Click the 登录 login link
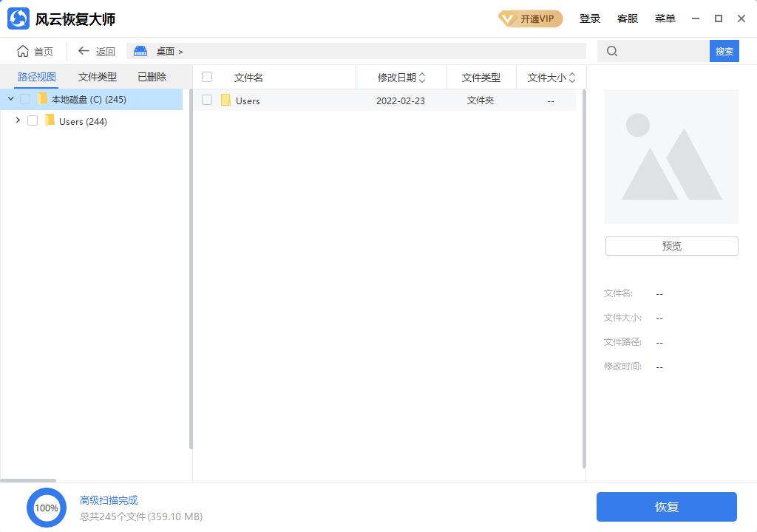 (590, 18)
